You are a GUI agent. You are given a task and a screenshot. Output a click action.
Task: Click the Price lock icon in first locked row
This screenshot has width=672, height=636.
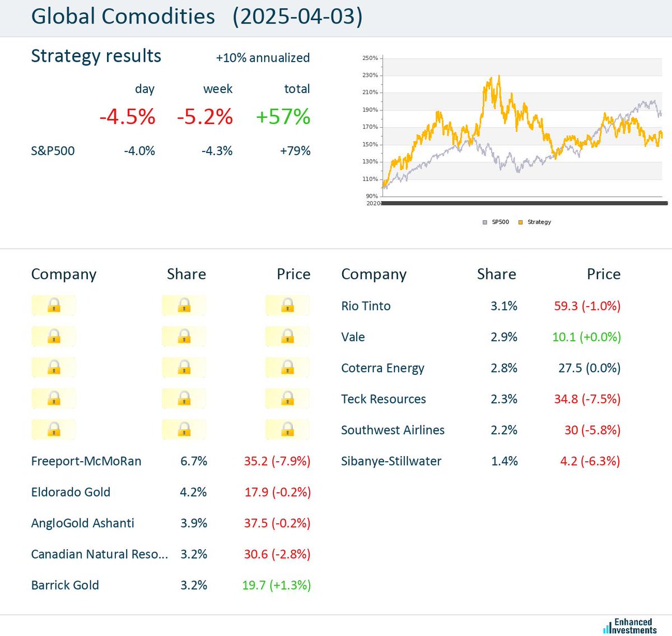[x=288, y=305]
